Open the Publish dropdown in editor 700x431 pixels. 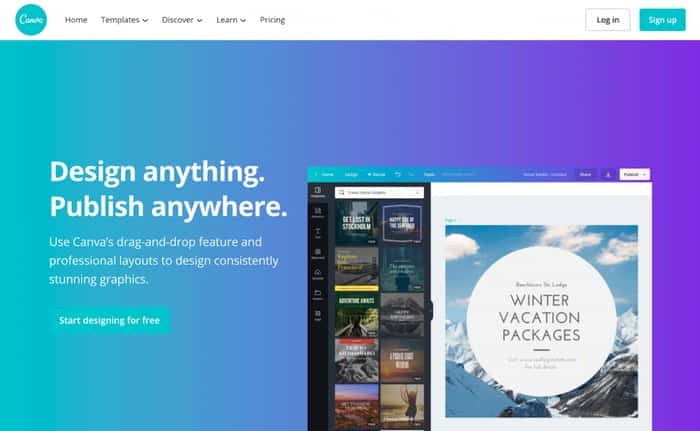click(x=634, y=174)
